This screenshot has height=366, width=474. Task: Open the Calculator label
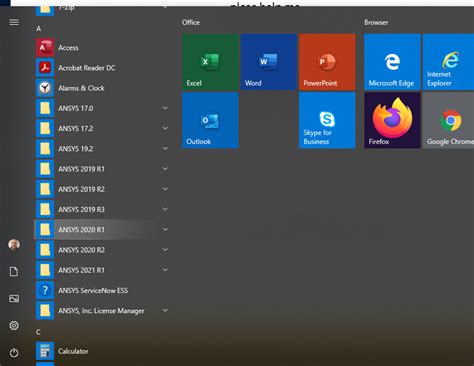pos(73,351)
